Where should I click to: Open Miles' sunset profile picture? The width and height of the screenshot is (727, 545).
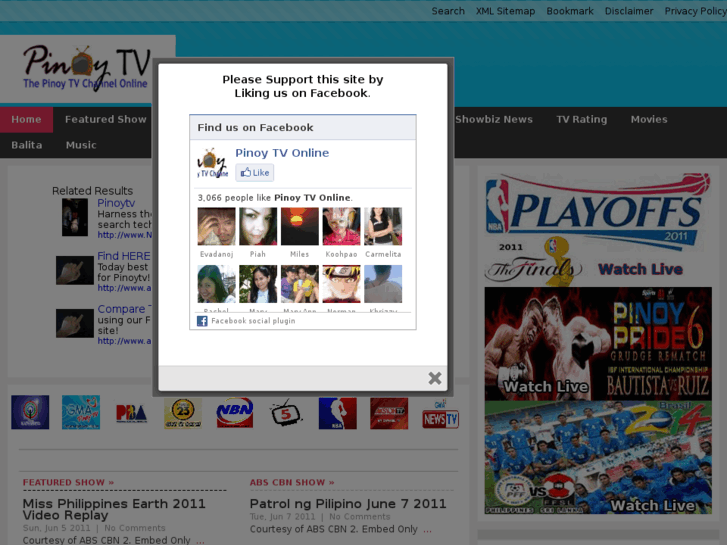[300, 226]
